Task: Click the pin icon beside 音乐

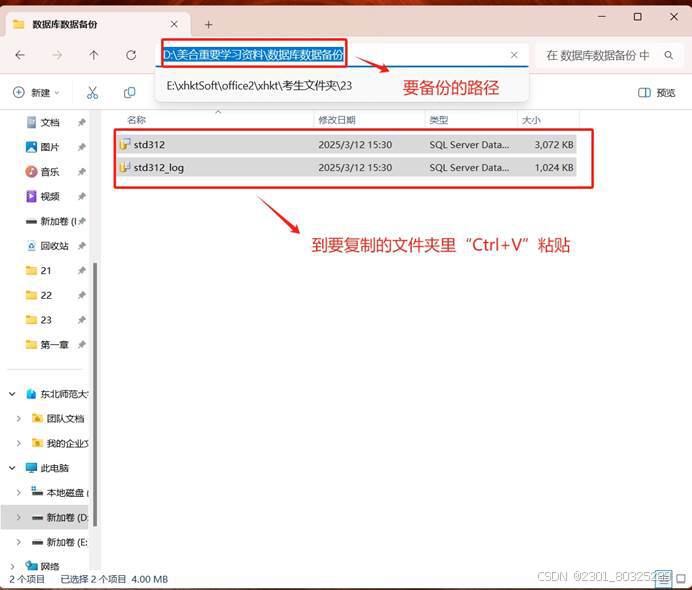Action: pos(82,172)
